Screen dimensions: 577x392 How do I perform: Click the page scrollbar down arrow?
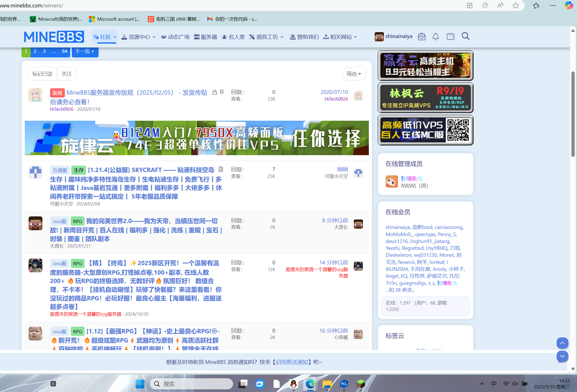click(573, 369)
